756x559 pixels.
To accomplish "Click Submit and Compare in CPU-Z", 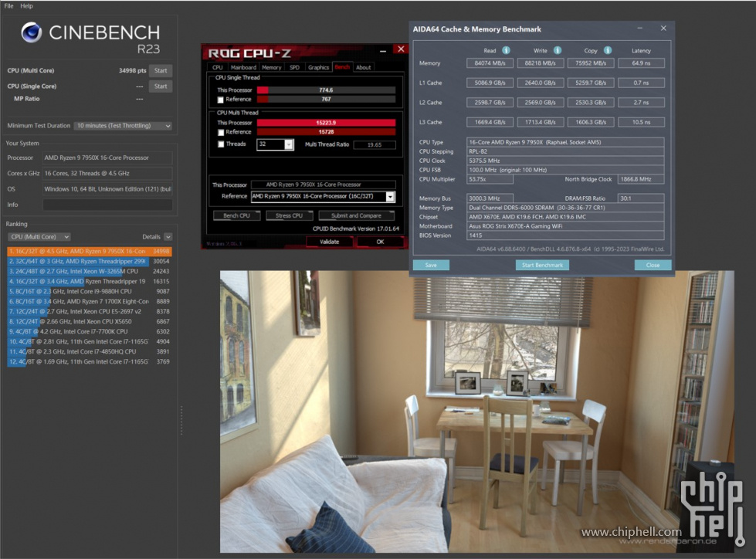I will point(356,216).
